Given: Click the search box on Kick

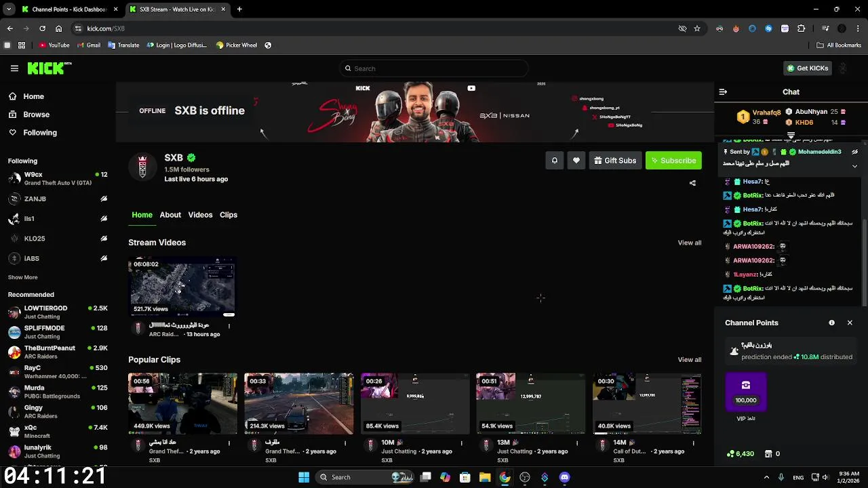Looking at the screenshot, I should (434, 68).
